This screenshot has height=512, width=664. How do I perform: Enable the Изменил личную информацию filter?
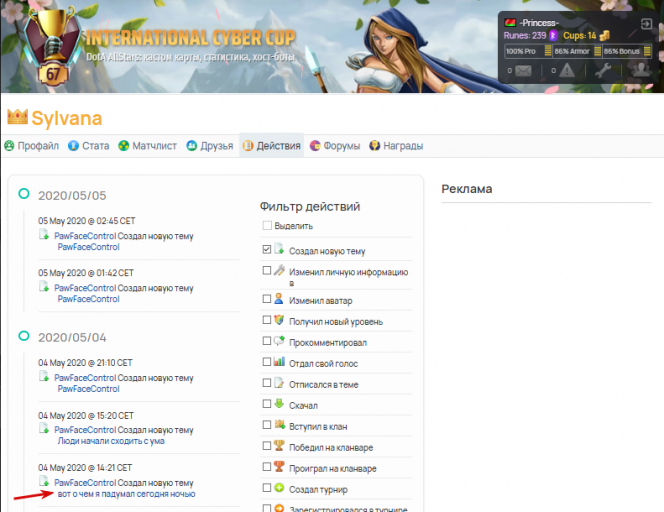coord(267,270)
